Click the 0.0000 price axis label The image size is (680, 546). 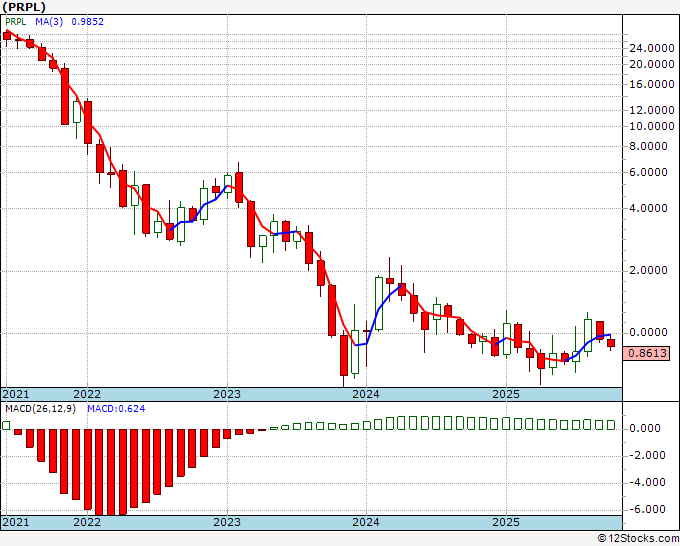pyautogui.click(x=648, y=333)
